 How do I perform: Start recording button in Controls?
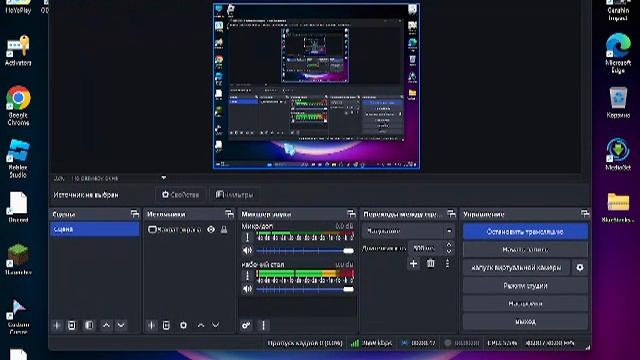click(x=525, y=249)
